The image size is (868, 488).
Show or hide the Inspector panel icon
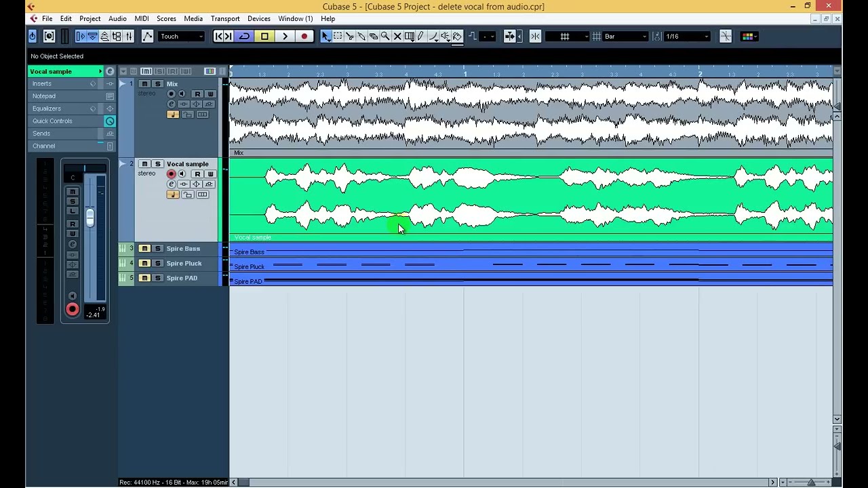click(x=81, y=36)
